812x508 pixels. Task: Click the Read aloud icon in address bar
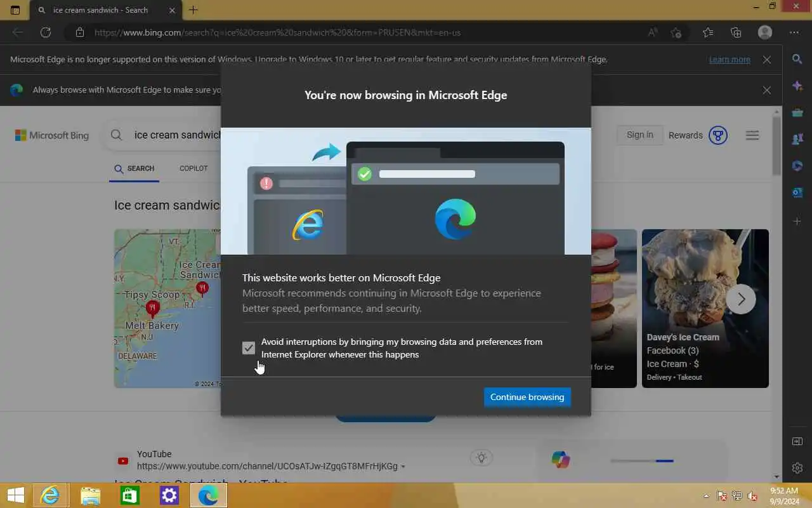(652, 32)
